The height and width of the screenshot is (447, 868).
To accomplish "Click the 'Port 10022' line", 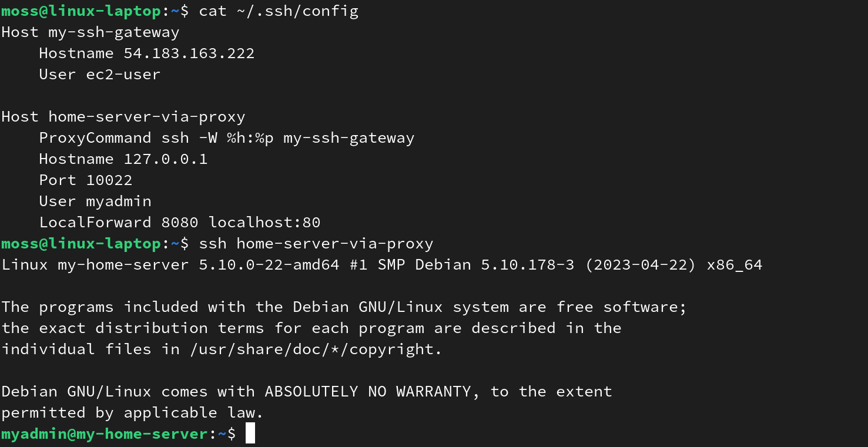I will (85, 180).
